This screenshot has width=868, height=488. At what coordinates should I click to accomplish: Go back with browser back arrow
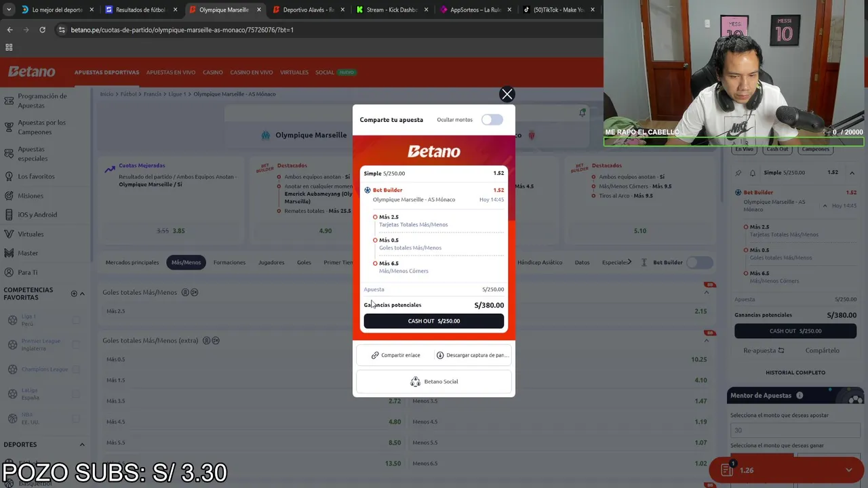(x=9, y=30)
